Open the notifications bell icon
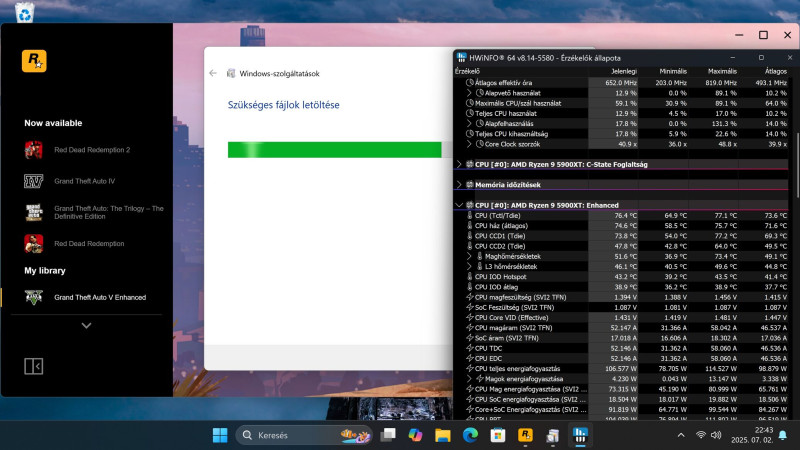 [783, 435]
